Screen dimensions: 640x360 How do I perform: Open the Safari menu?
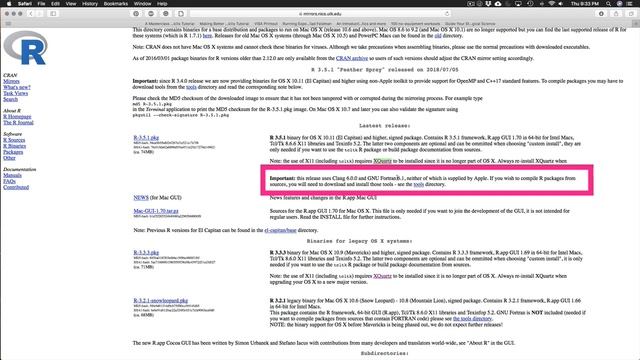(25, 4)
